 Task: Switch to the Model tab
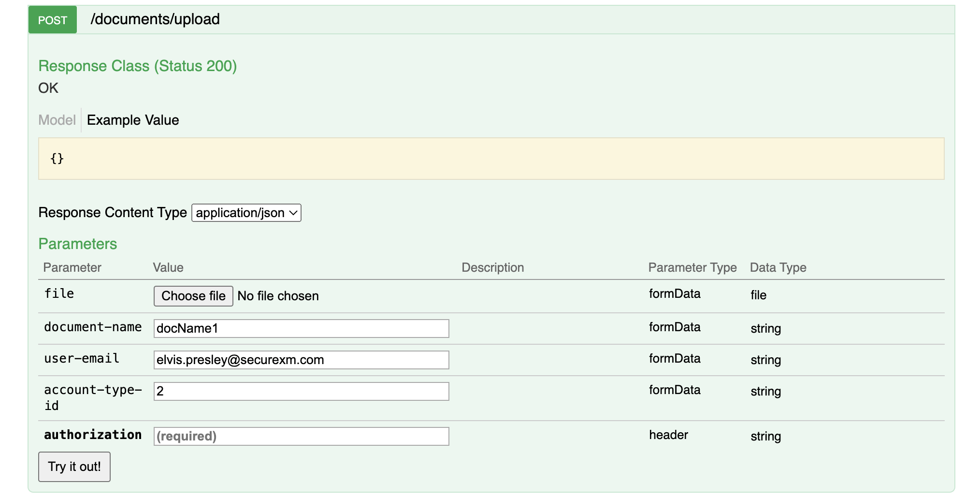[57, 120]
